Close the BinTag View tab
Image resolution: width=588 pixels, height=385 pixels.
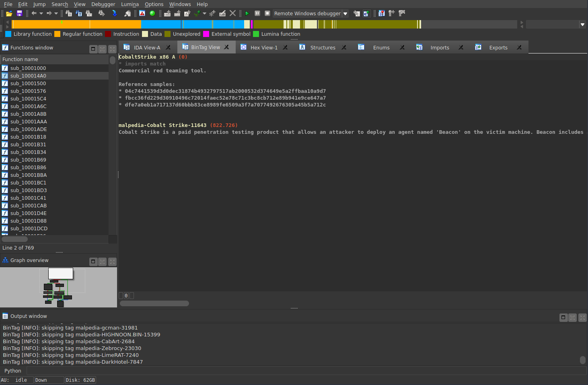coord(226,47)
